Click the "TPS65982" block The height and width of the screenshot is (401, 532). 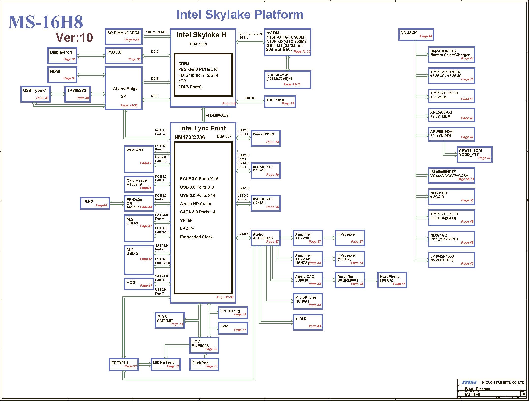pyautogui.click(x=78, y=94)
